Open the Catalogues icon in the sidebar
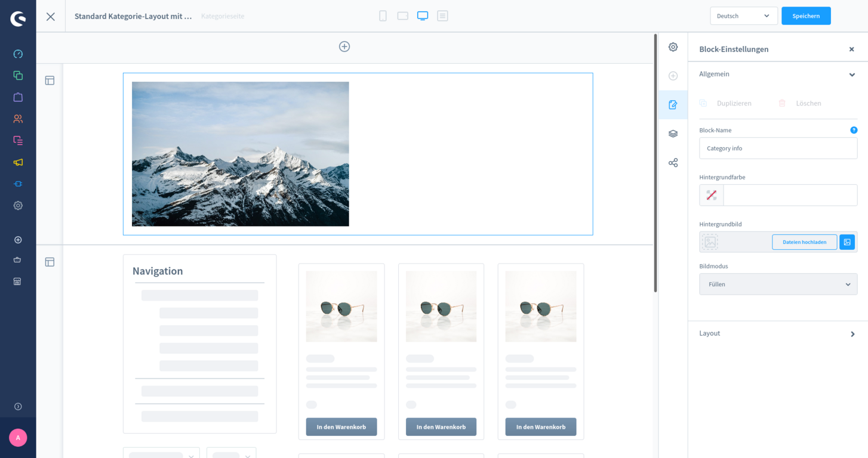The height and width of the screenshot is (458, 868). point(18,75)
